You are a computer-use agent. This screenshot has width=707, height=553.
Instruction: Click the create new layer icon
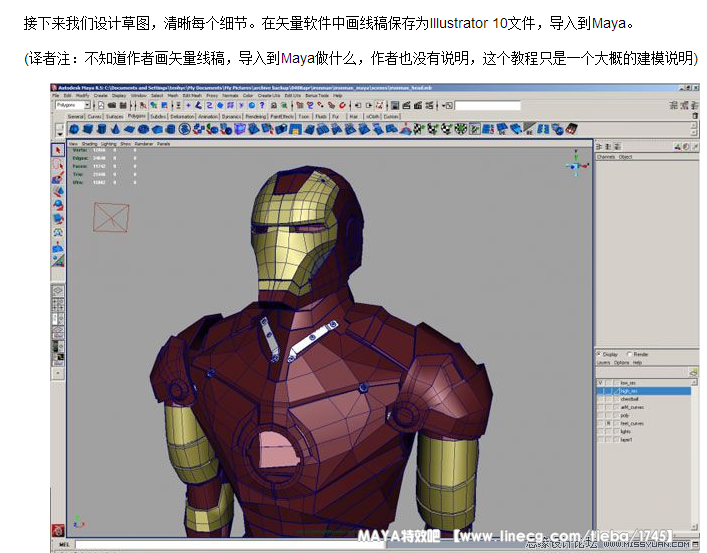[x=693, y=373]
